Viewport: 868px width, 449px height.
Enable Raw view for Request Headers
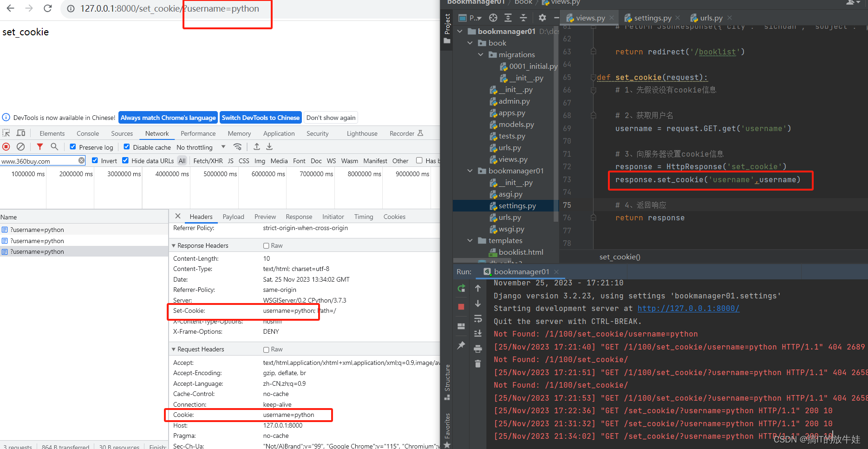tap(266, 349)
